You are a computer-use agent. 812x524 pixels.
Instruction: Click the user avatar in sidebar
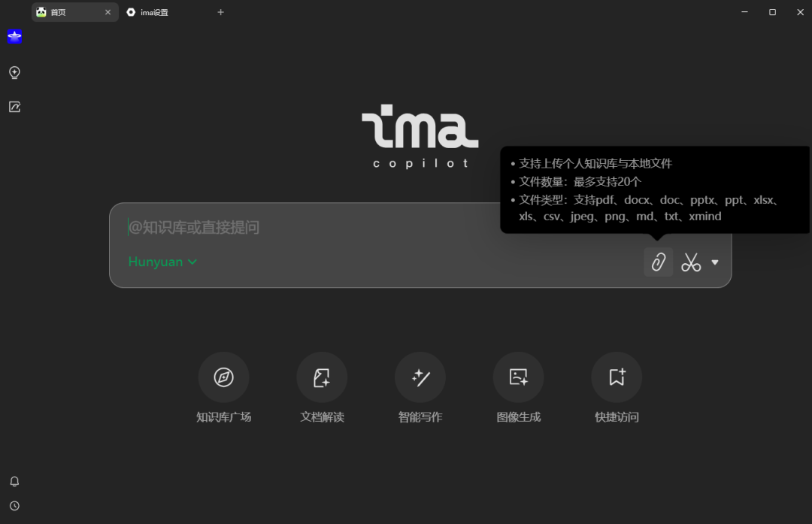click(14, 36)
